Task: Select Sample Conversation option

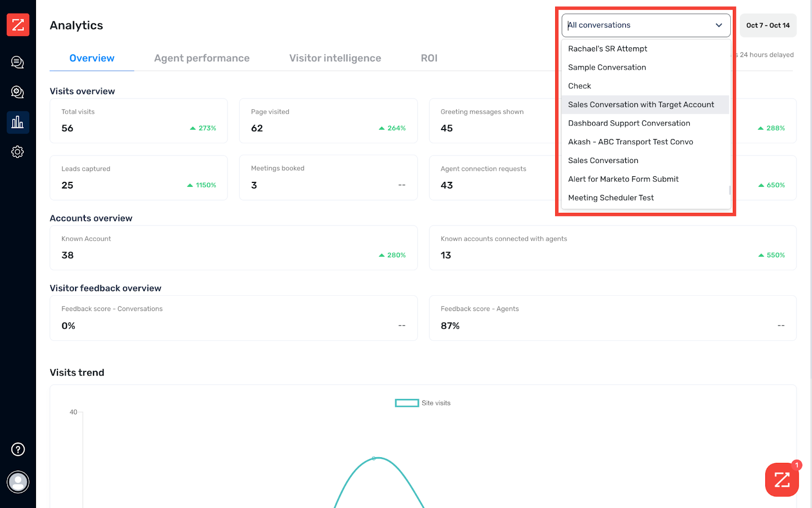Action: (x=646, y=68)
